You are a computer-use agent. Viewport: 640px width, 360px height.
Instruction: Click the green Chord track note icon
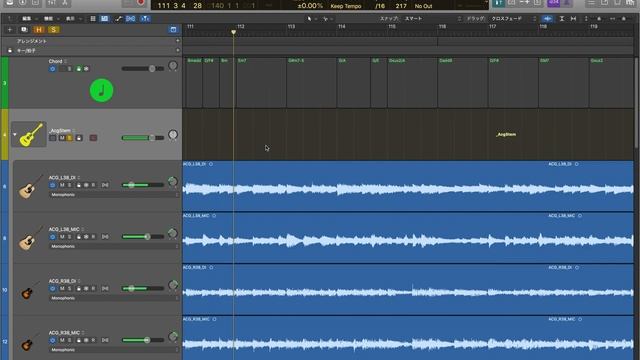click(102, 90)
